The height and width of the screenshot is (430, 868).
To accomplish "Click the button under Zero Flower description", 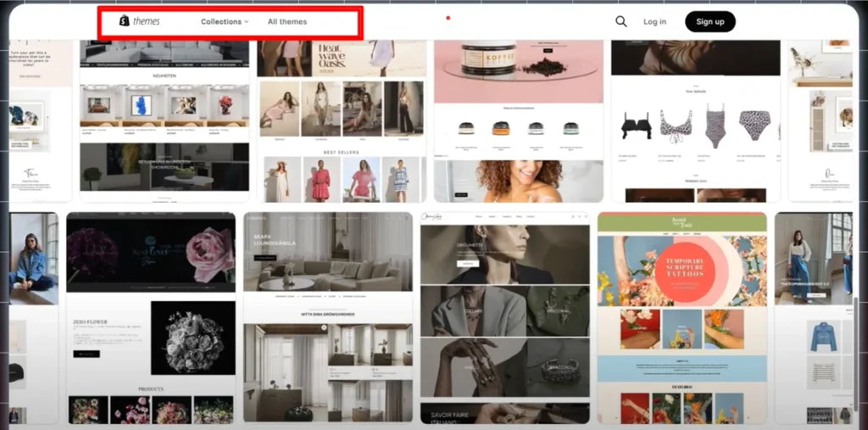I will pos(86,354).
